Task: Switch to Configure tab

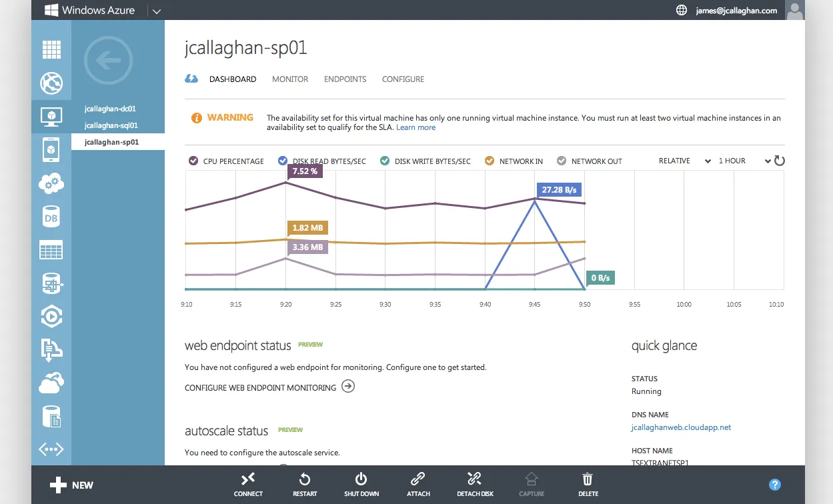Action: click(403, 79)
